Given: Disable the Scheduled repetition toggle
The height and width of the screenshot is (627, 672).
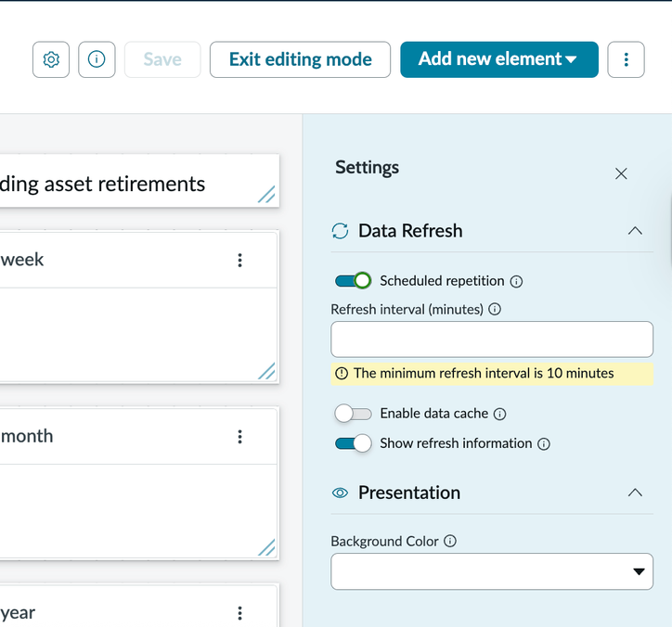Looking at the screenshot, I should [x=353, y=281].
